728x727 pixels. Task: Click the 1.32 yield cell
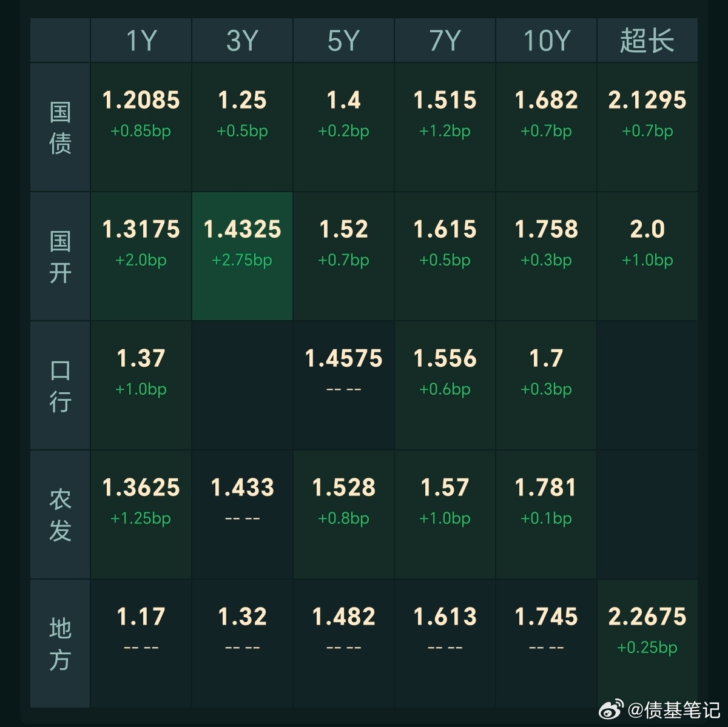click(242, 643)
